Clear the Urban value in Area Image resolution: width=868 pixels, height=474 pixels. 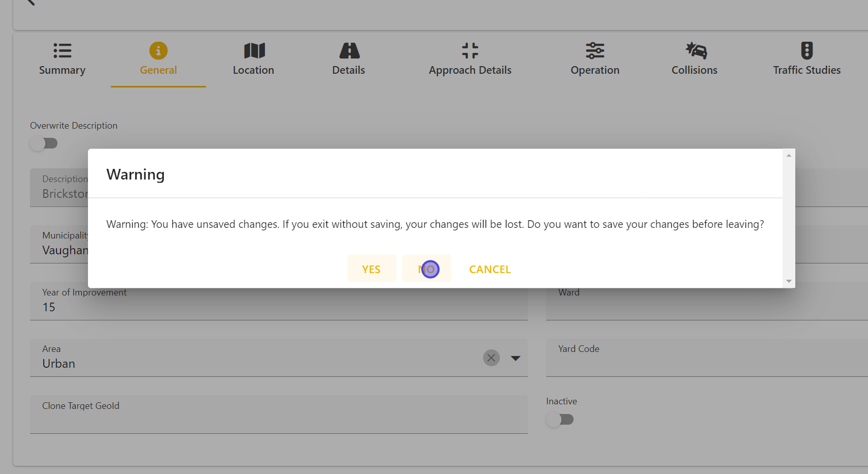[491, 358]
